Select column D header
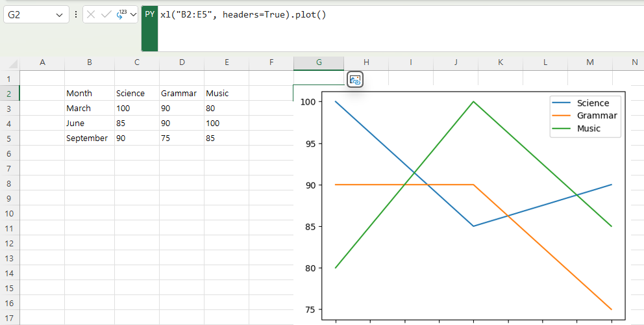The width and height of the screenshot is (644, 325). pos(182,62)
